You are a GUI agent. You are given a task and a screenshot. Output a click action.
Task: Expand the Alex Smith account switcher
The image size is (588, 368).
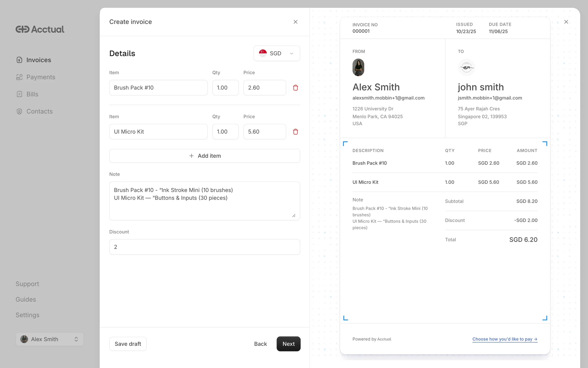click(x=50, y=339)
